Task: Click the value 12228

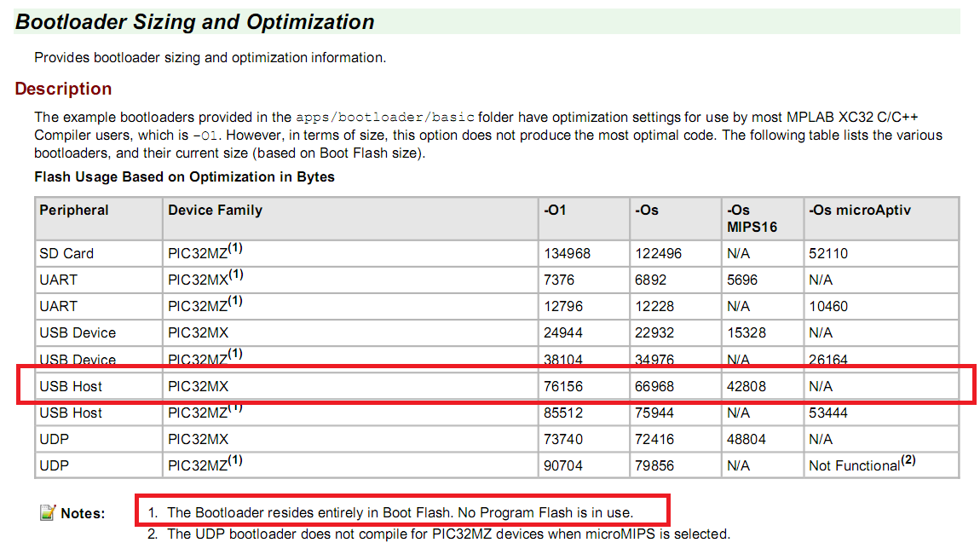Action: pyautogui.click(x=654, y=306)
